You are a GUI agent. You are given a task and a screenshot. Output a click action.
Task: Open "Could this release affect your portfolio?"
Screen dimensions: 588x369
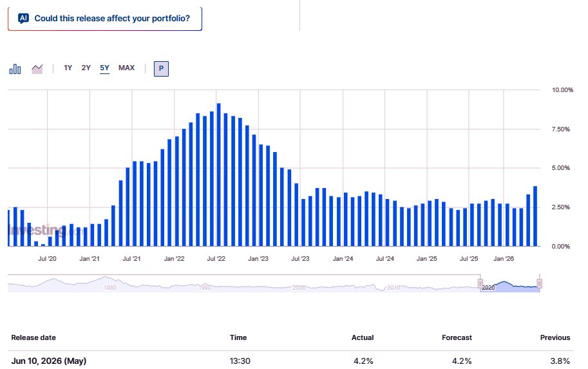pos(105,19)
